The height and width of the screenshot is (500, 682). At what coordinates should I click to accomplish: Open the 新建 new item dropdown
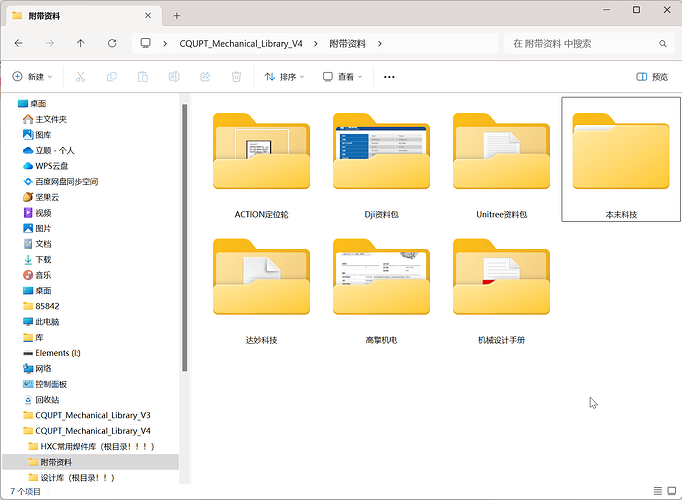[x=32, y=77]
